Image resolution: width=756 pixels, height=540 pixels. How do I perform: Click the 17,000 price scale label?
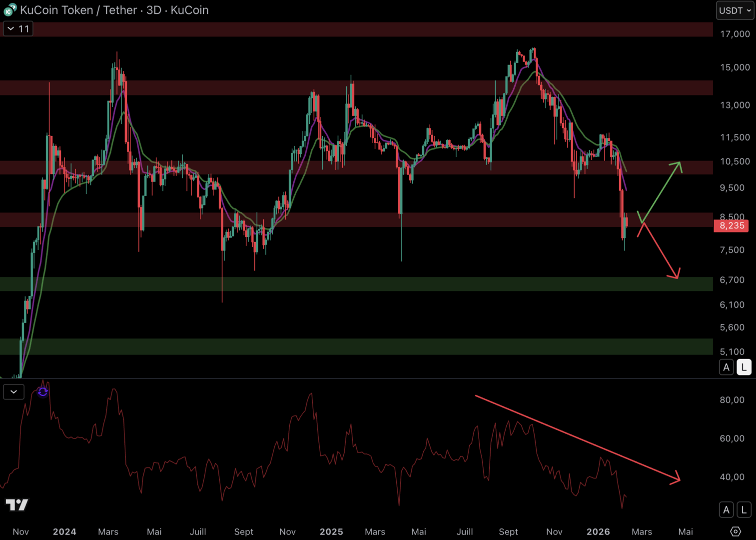735,34
